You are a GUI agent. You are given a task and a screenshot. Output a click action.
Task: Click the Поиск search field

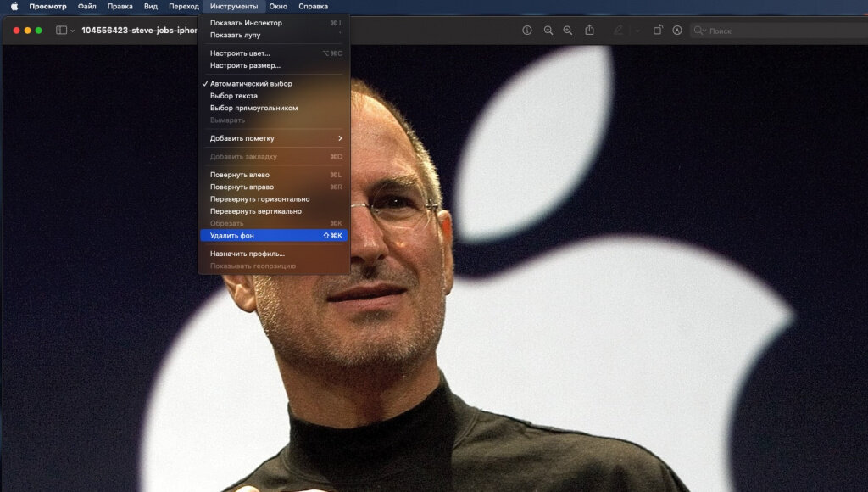tap(780, 31)
